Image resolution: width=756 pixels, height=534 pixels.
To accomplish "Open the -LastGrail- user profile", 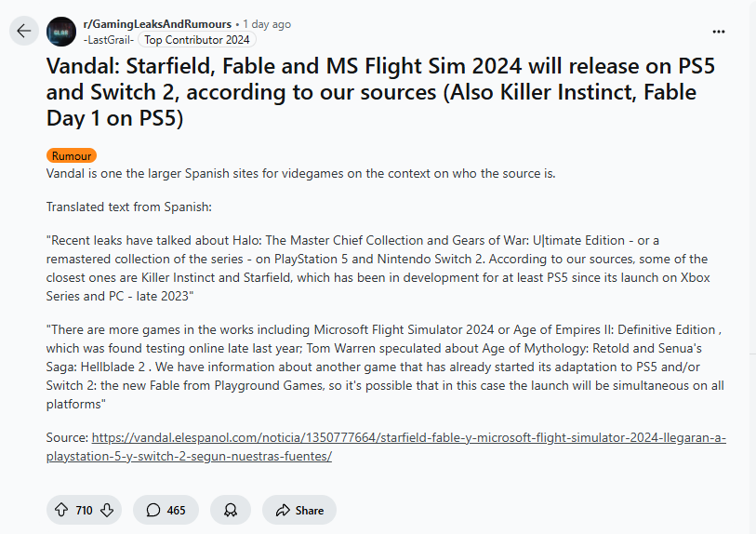I will coord(109,40).
